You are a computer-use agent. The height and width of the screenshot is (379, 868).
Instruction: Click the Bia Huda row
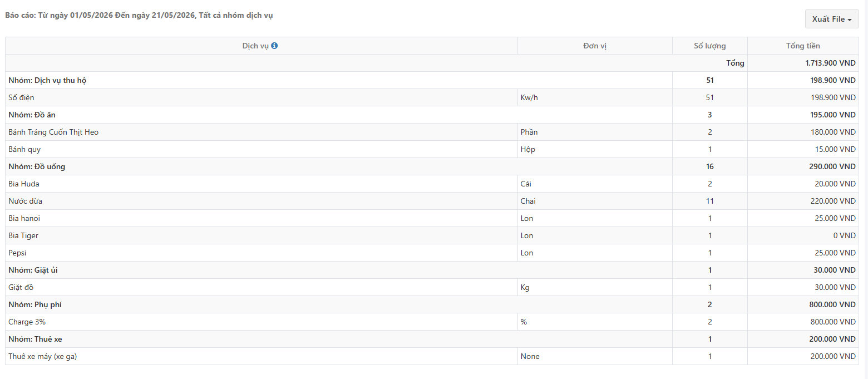432,184
